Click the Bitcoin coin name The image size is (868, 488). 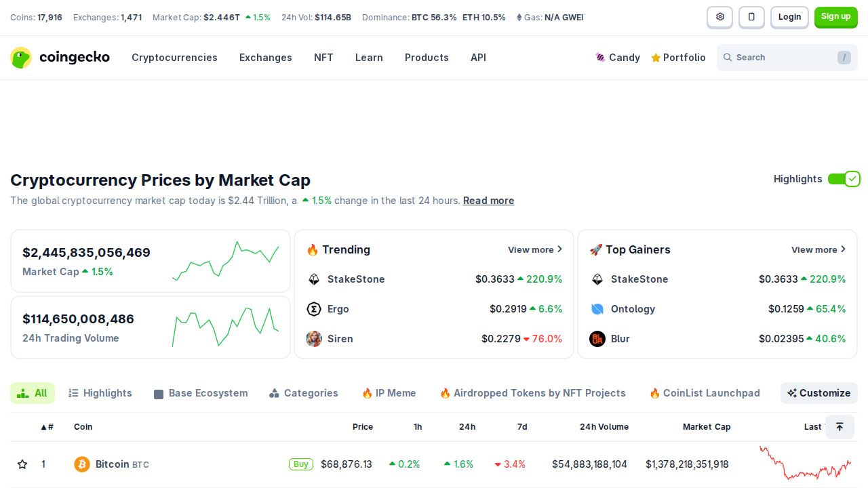pos(112,464)
